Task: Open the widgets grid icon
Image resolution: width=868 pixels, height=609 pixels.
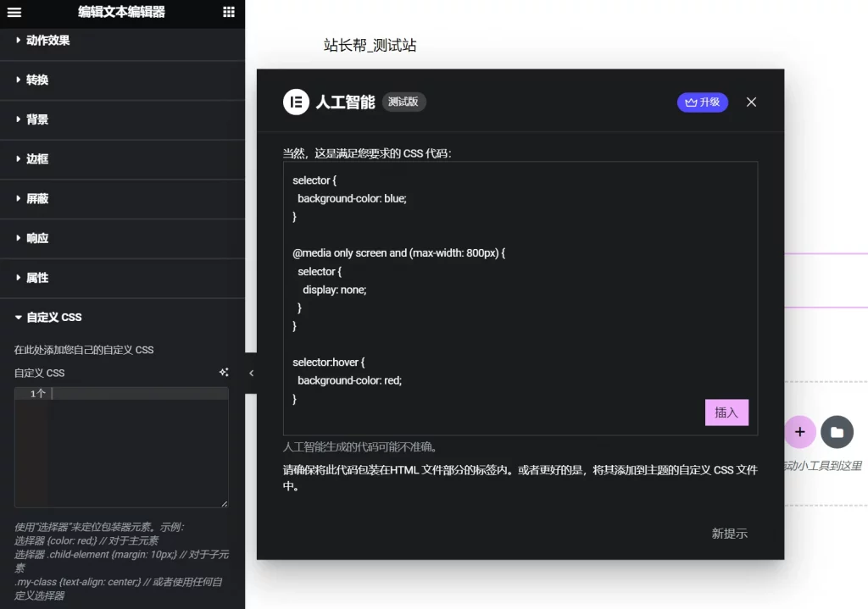Action: [229, 12]
